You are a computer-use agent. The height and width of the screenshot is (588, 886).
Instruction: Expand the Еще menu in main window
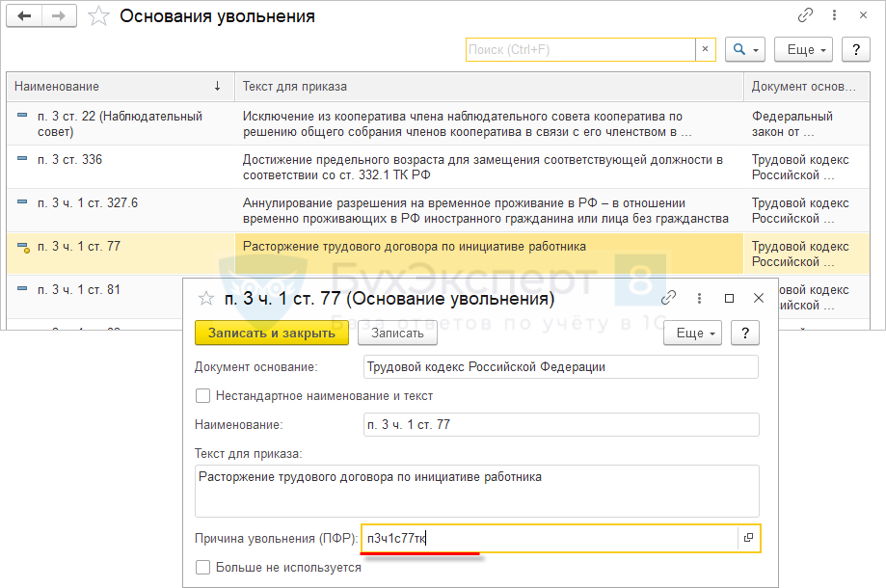tap(807, 49)
